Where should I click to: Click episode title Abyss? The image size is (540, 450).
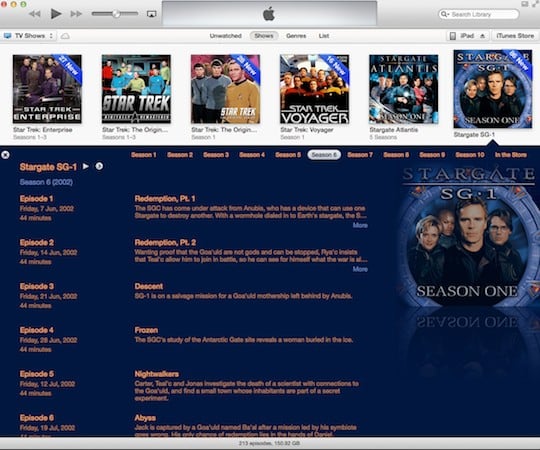coord(145,418)
